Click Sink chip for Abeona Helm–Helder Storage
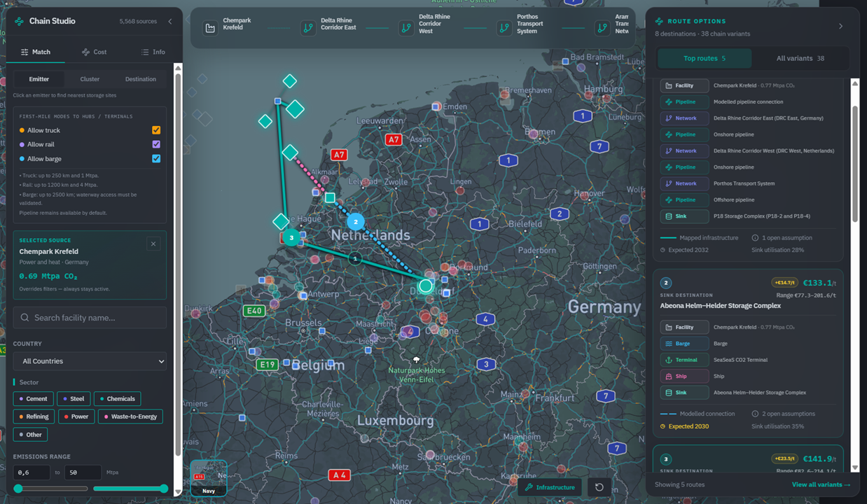This screenshot has width=867, height=504. (x=684, y=393)
